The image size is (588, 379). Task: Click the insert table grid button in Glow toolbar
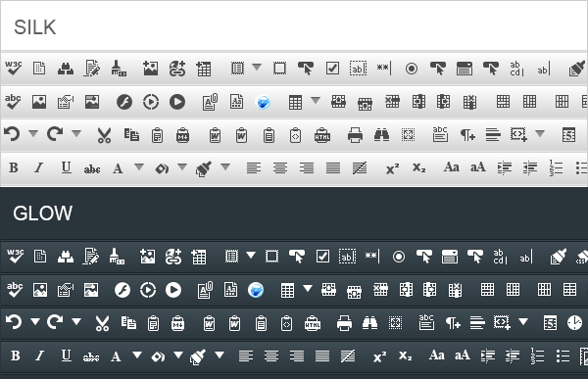click(287, 291)
